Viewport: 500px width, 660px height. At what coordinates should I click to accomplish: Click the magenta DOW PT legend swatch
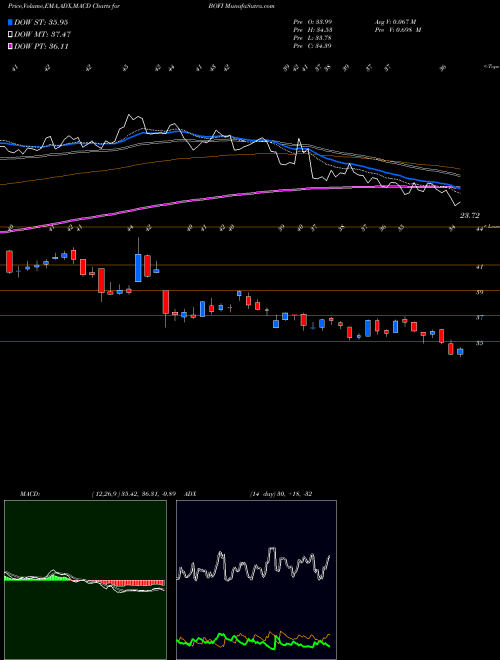(10, 46)
